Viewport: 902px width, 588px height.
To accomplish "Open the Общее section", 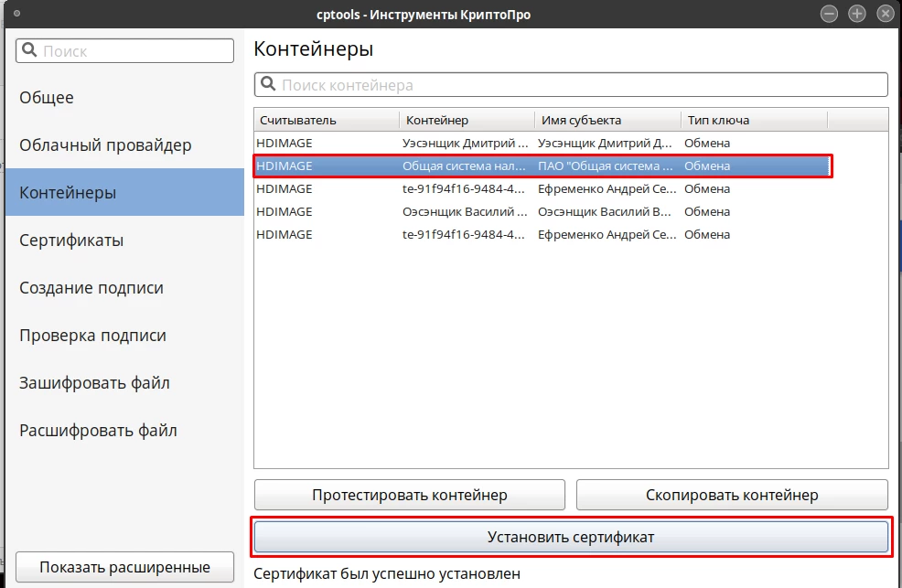I will (124, 98).
